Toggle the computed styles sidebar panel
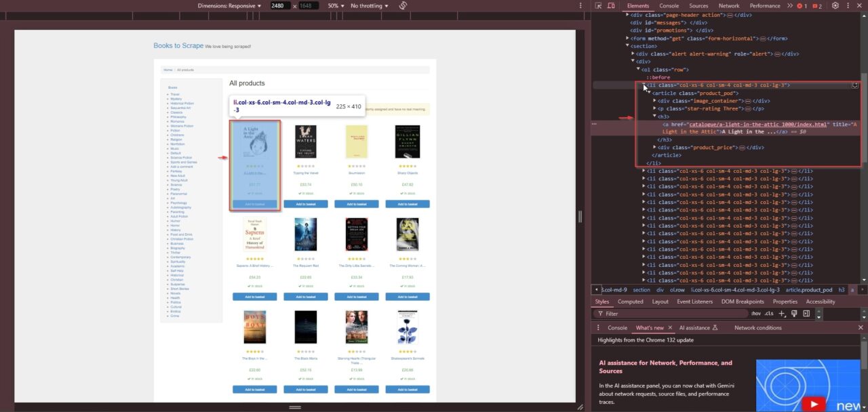Screen dimensions: 868x412 (x=807, y=313)
